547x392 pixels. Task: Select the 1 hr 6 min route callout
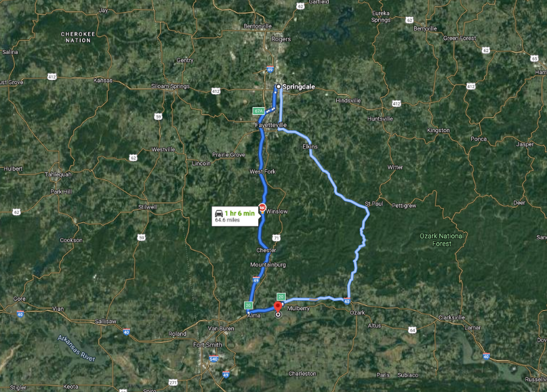tap(235, 217)
